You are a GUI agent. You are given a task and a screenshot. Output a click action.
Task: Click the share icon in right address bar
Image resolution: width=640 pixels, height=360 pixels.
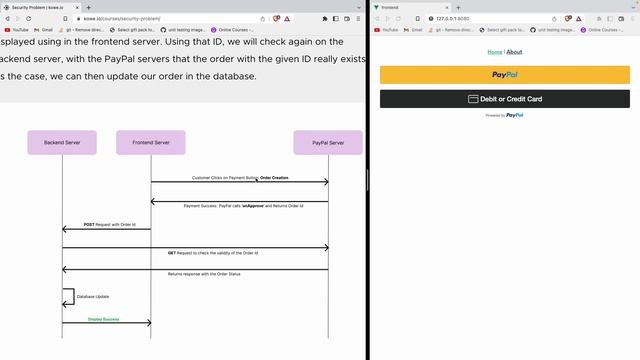click(x=554, y=19)
